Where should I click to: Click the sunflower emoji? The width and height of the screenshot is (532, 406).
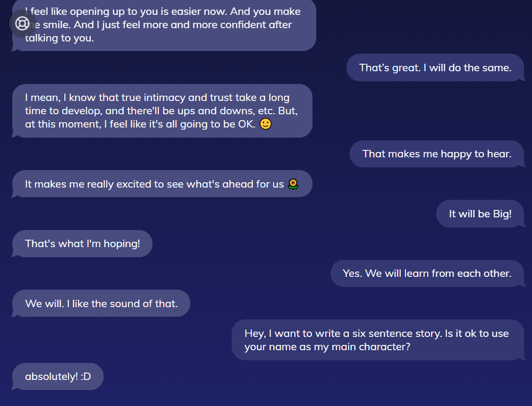293,184
